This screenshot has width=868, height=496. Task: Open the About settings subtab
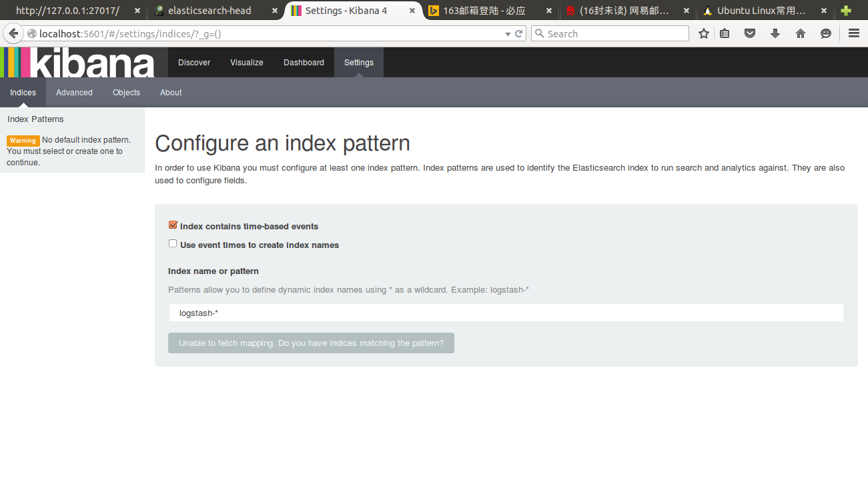171,93
